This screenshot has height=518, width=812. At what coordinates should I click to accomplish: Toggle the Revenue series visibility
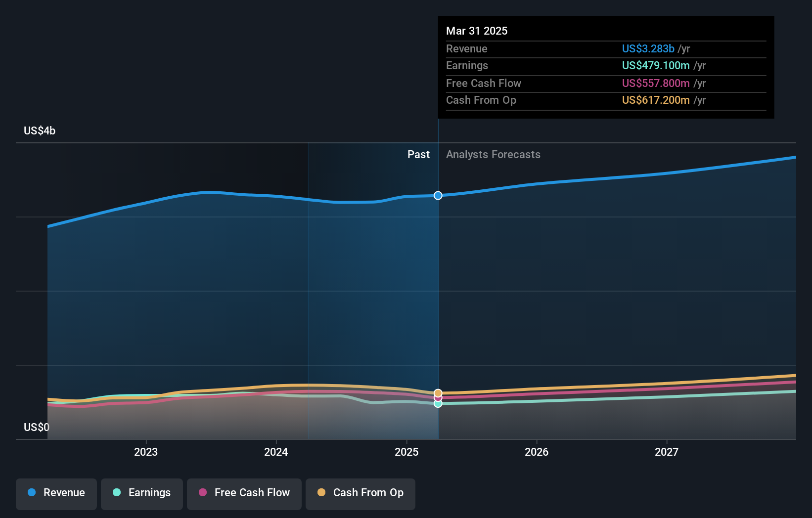56,493
